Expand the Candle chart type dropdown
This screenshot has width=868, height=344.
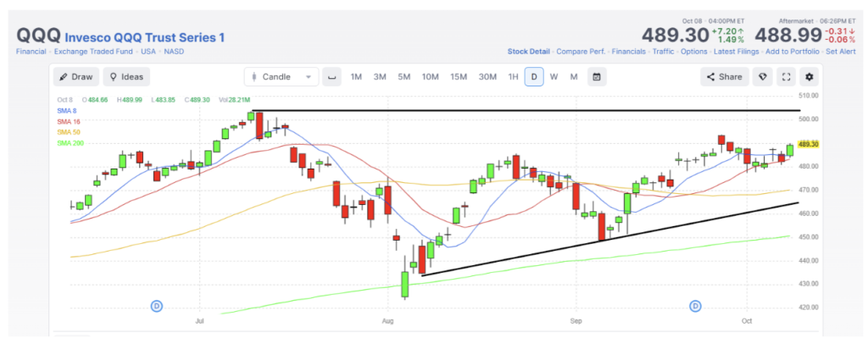click(x=281, y=77)
